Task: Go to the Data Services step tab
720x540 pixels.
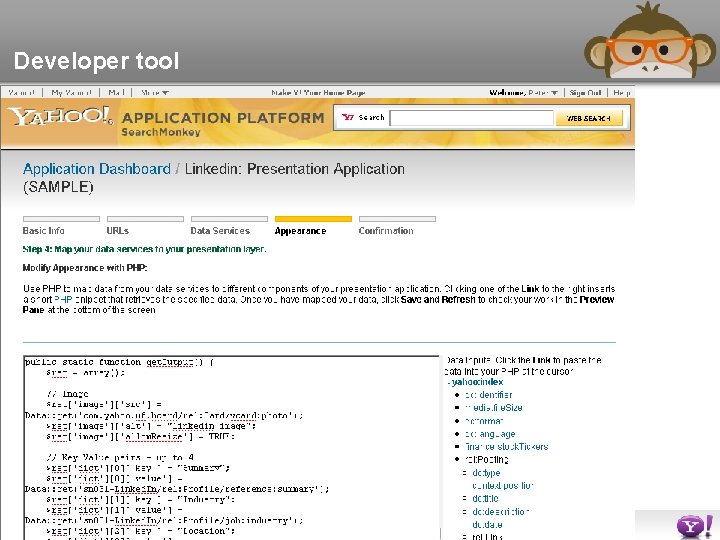Action: (x=229, y=226)
